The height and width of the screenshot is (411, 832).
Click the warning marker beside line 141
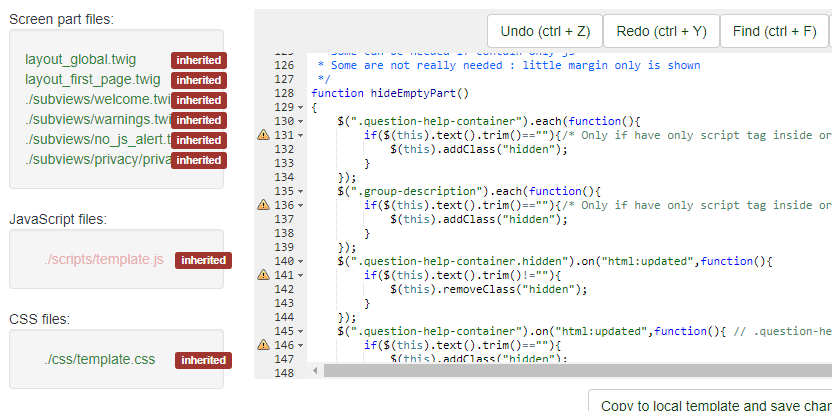pyautogui.click(x=263, y=275)
